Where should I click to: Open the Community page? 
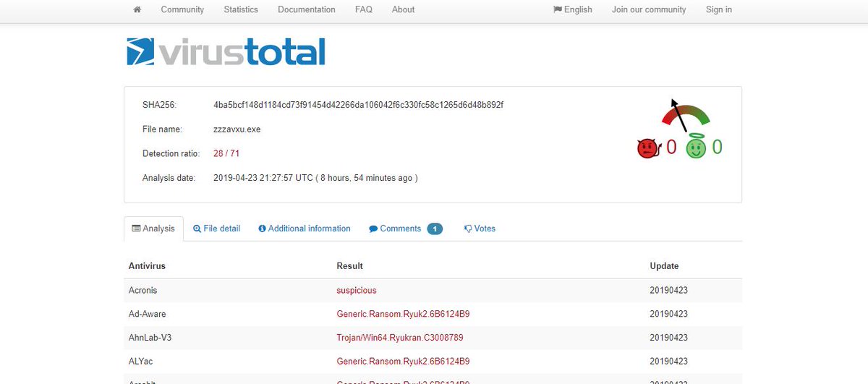(182, 9)
